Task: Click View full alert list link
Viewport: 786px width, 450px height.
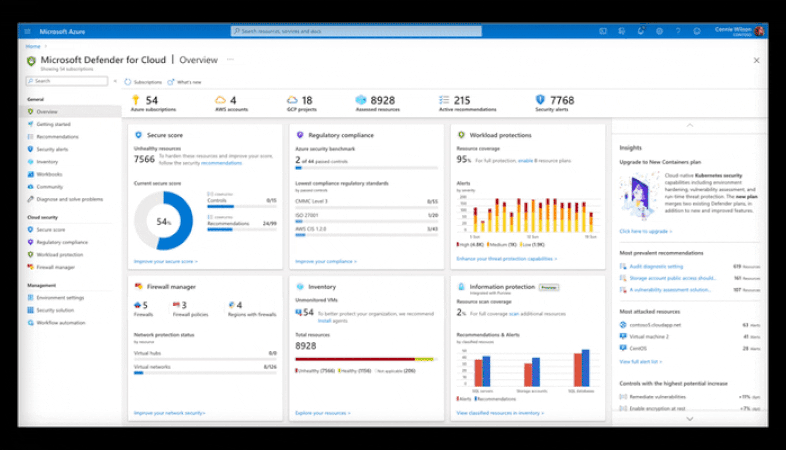Action: tap(641, 362)
